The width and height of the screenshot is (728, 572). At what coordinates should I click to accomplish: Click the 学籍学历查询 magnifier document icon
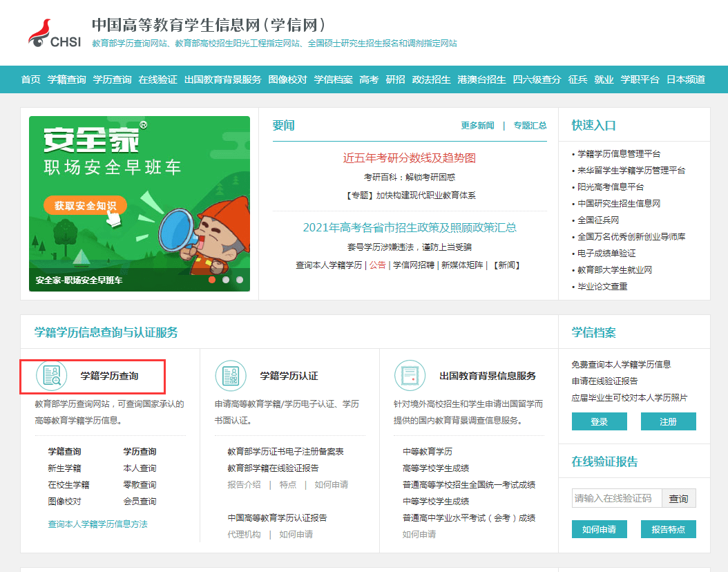click(52, 376)
